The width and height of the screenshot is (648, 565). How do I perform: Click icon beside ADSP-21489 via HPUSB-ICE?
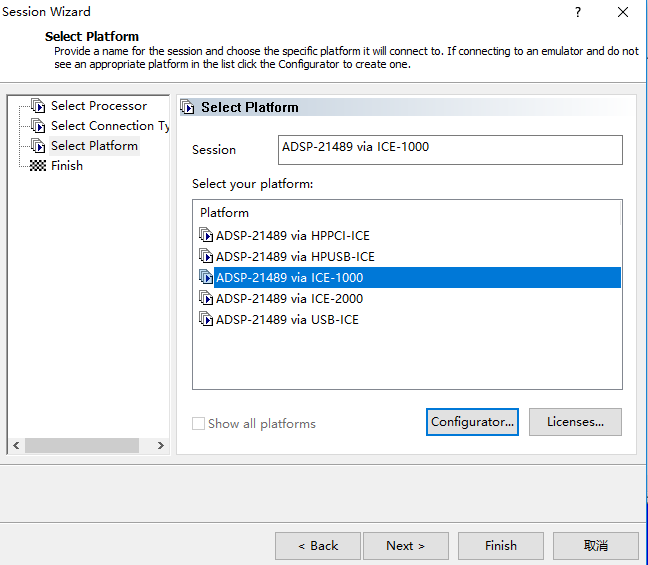206,256
